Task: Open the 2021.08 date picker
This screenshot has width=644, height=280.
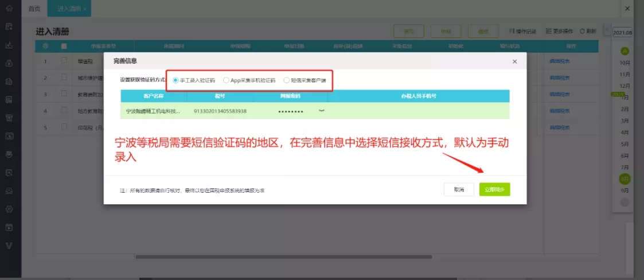Action: (x=622, y=32)
